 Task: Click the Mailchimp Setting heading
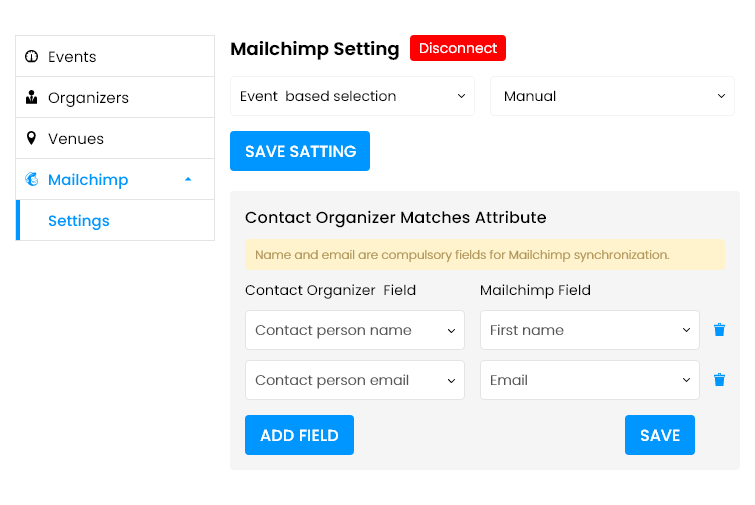click(315, 49)
